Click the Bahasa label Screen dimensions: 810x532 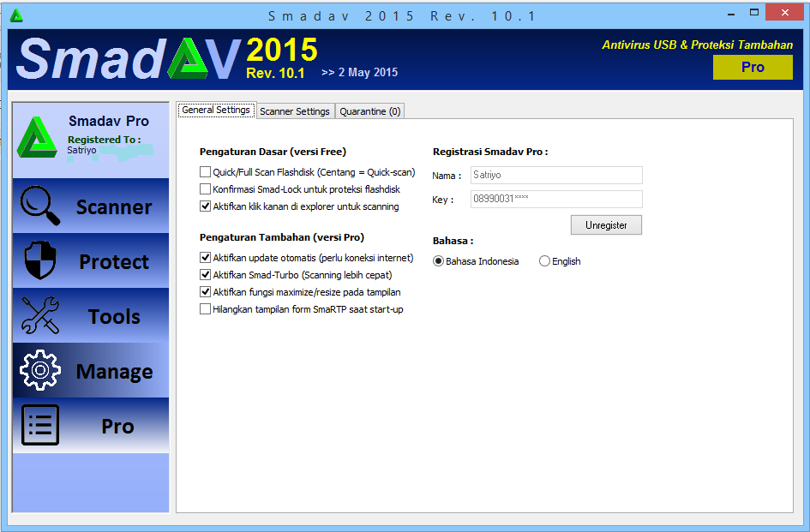453,241
